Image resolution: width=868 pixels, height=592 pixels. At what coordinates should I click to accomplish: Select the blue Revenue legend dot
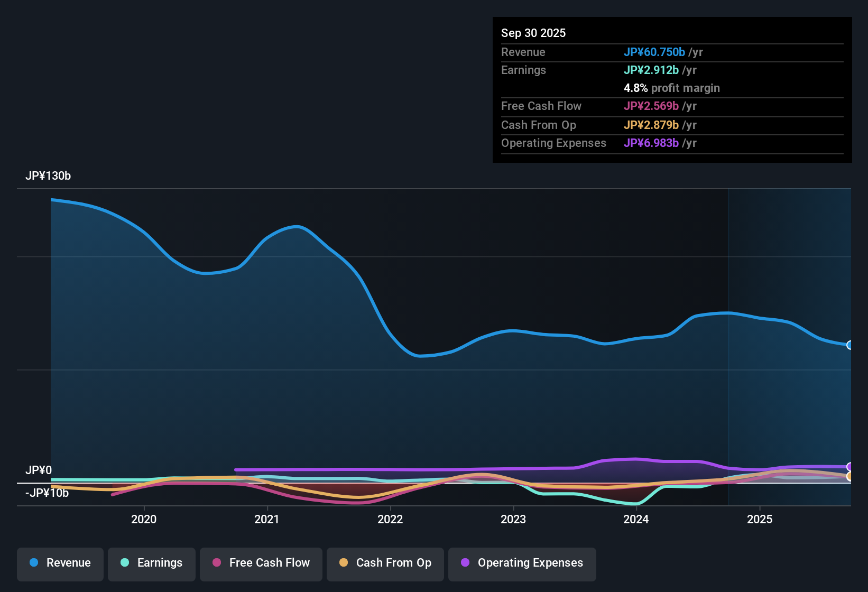[x=34, y=563]
